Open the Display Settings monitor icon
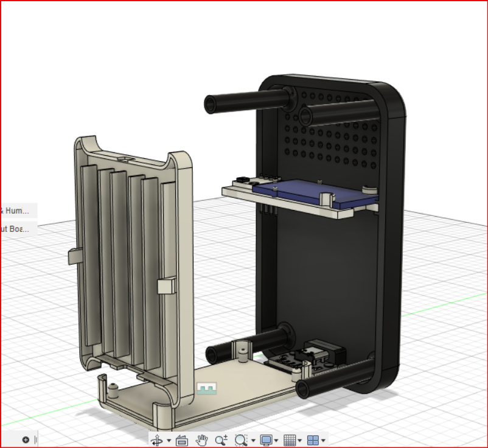Viewport: 488px width, 448px height. tap(267, 440)
